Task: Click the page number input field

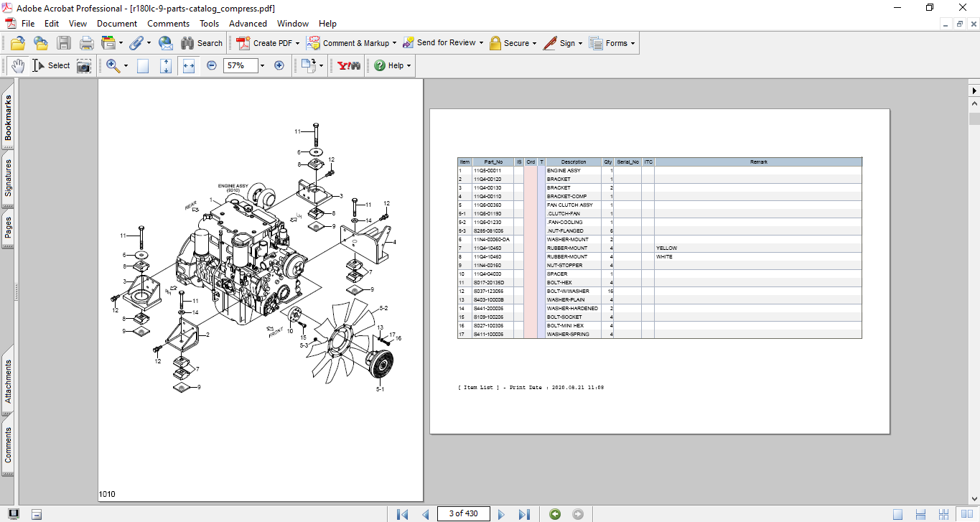Action: point(463,514)
